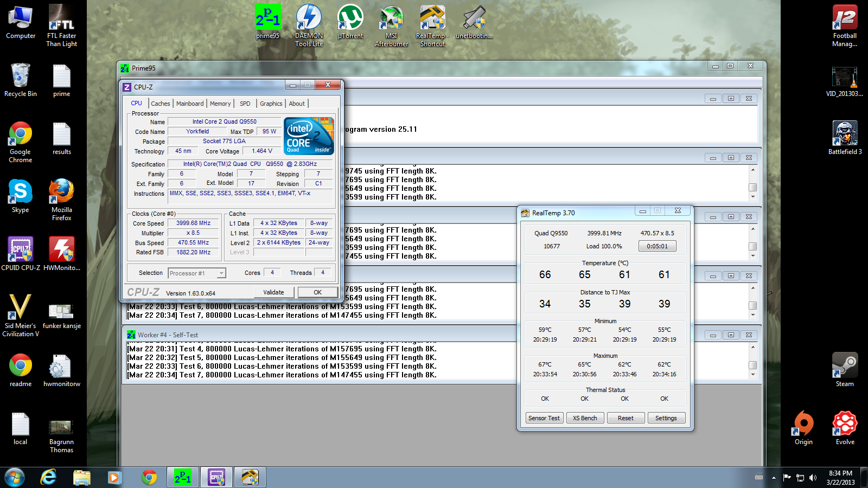Open Chrome from the taskbar
The width and height of the screenshot is (868, 488).
(x=149, y=477)
